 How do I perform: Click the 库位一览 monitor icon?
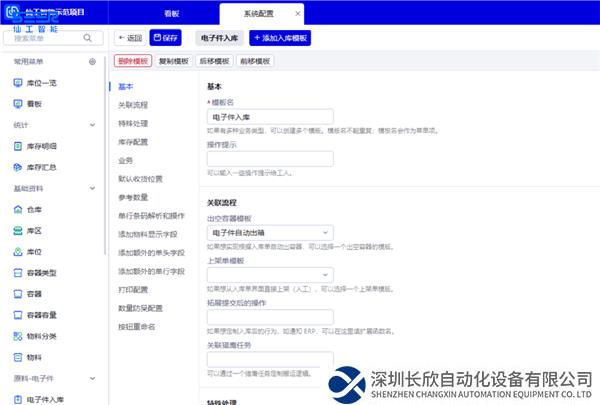[x=18, y=82]
